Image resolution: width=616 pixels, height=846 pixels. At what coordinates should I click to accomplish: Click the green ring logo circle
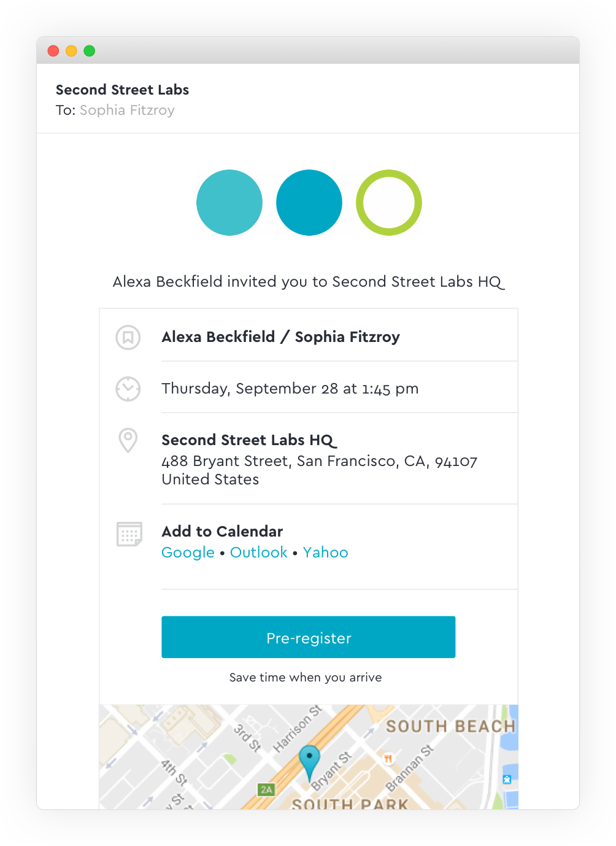coord(389,203)
